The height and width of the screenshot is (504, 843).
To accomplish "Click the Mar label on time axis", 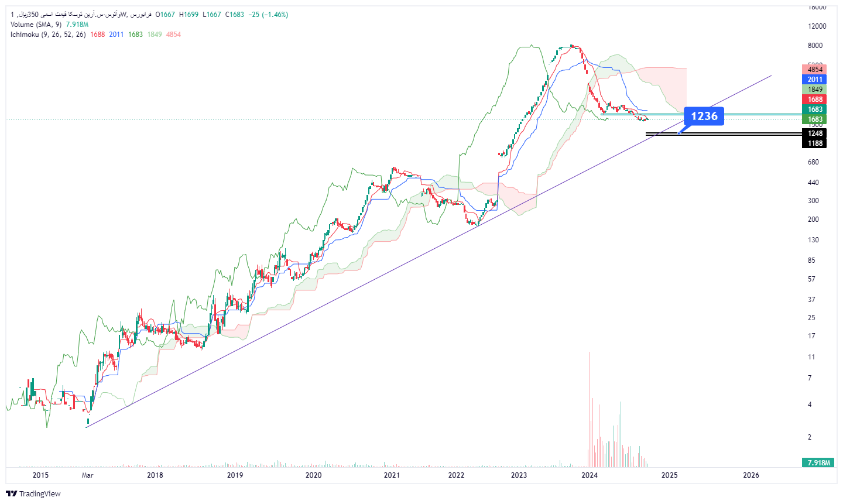I will pos(87,475).
